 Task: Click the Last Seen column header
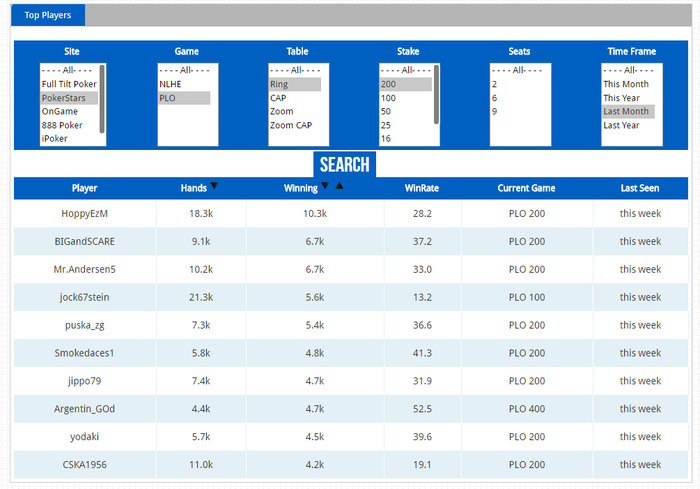[640, 188]
